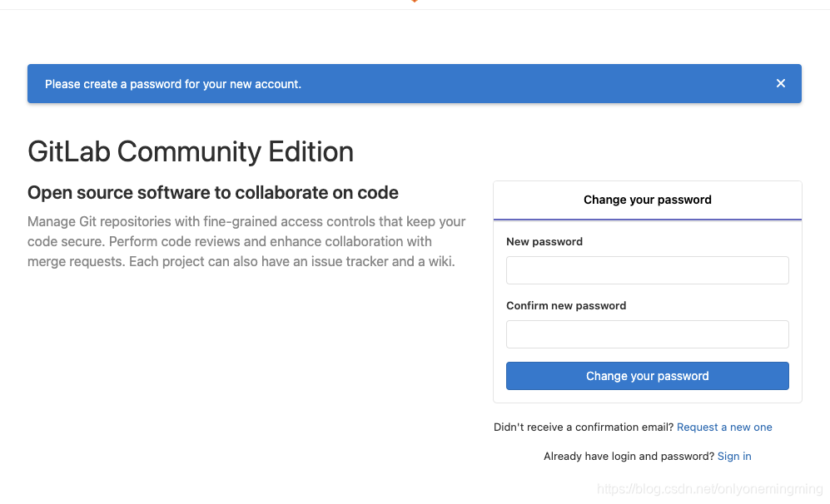The image size is (830, 504).
Task: Focus the Confirm new password field
Action: click(648, 334)
